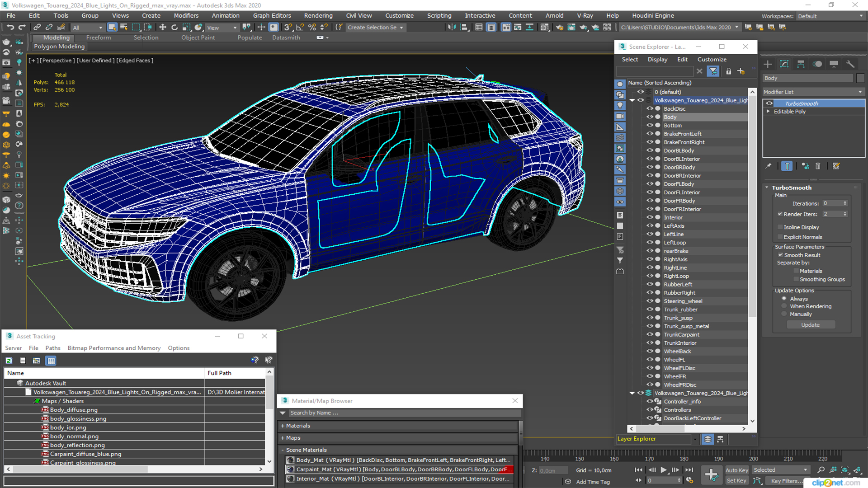Click Lock Cell Editing in Scene Explorer
Image resolution: width=868 pixels, height=488 pixels.
pyautogui.click(x=728, y=71)
